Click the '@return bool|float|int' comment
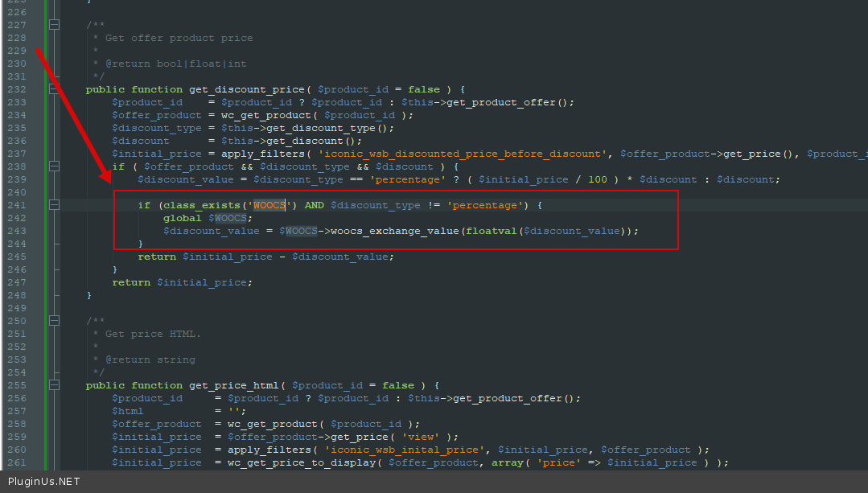Image resolution: width=868 pixels, height=493 pixels. pyautogui.click(x=175, y=64)
